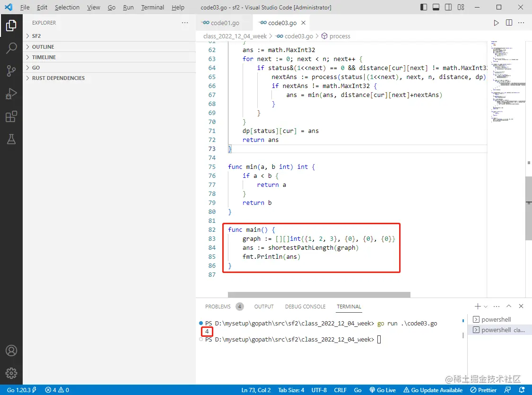Click Ln 73, Col 2 position indicator

click(x=256, y=390)
